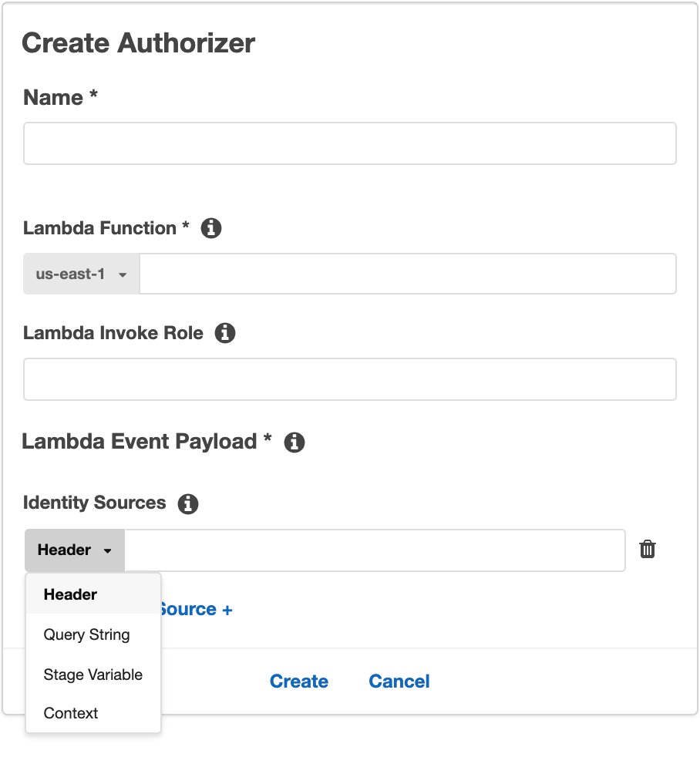The width and height of the screenshot is (700, 757).
Task: Focus the Name input field
Action: [x=349, y=143]
